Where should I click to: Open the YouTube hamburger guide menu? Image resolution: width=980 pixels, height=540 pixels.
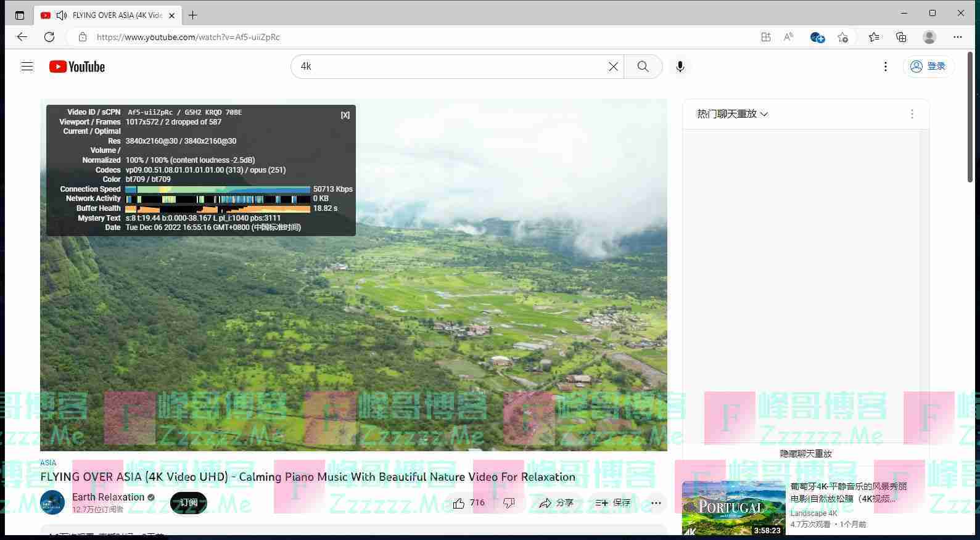[27, 67]
